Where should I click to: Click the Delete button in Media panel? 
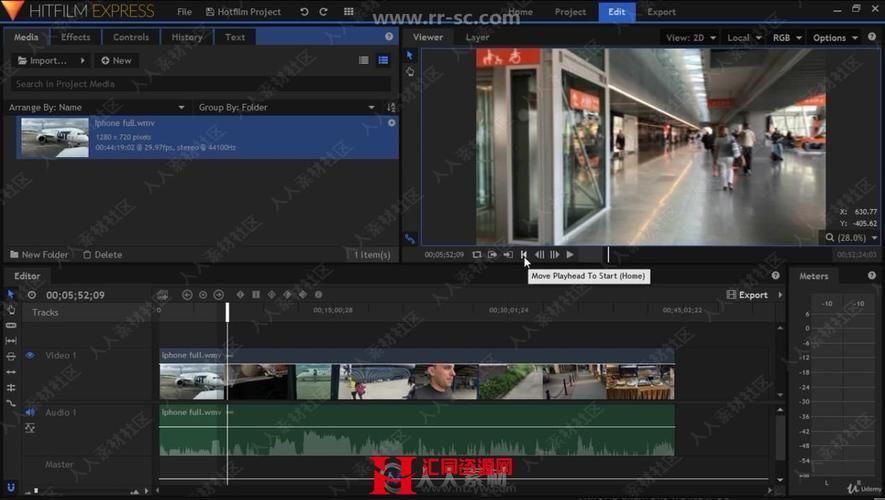point(103,255)
